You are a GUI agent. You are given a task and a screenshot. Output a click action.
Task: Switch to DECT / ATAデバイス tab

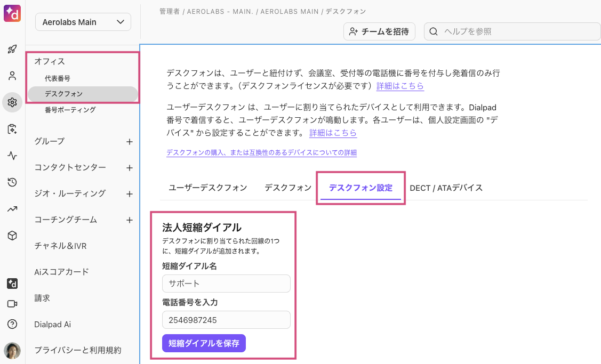click(x=446, y=188)
